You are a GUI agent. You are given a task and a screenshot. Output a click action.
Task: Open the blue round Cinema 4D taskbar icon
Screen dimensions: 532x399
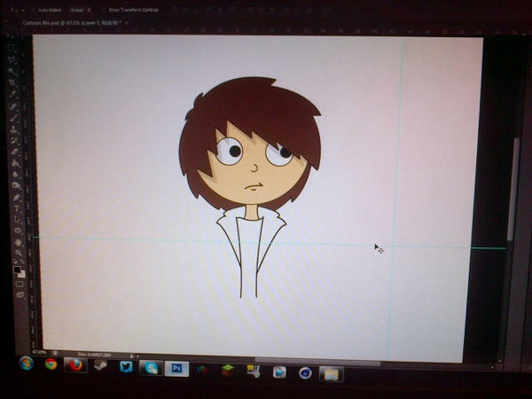pyautogui.click(x=305, y=373)
